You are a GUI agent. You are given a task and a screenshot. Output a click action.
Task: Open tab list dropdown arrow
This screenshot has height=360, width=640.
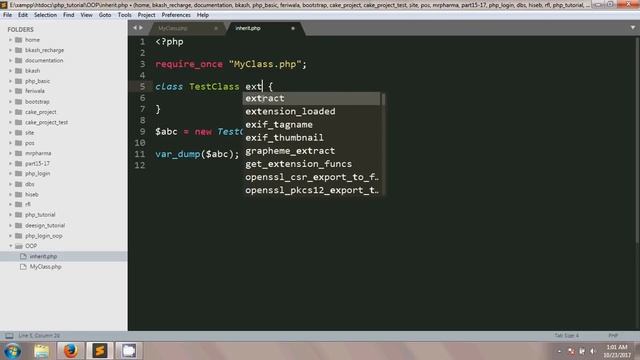pos(633,28)
